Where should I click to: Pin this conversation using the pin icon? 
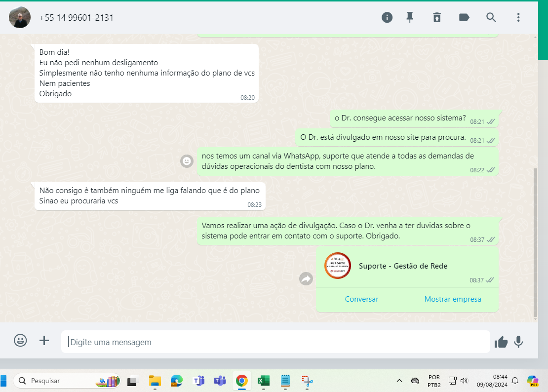410,18
